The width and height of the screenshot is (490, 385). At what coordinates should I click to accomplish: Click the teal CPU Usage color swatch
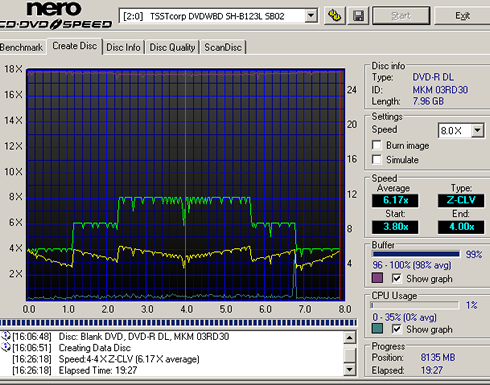click(377, 329)
